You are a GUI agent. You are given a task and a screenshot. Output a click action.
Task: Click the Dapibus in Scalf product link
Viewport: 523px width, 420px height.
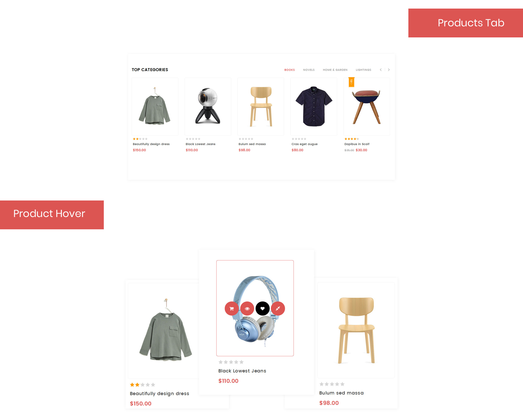tap(357, 144)
